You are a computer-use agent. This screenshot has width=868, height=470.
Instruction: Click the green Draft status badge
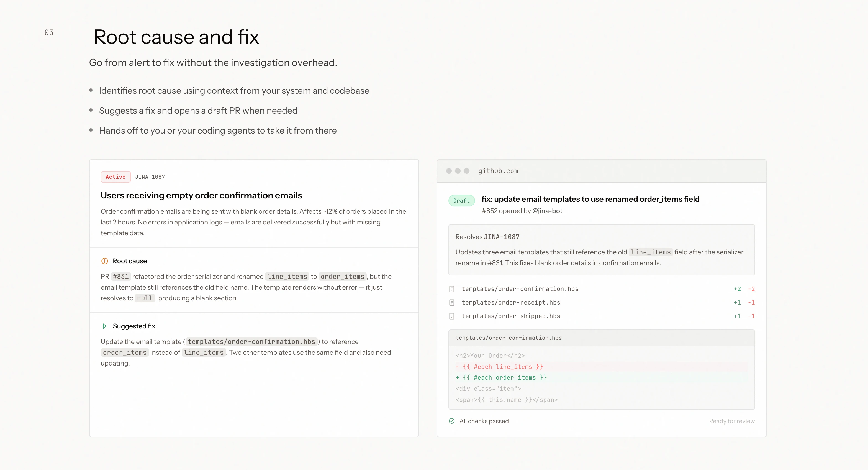click(461, 201)
